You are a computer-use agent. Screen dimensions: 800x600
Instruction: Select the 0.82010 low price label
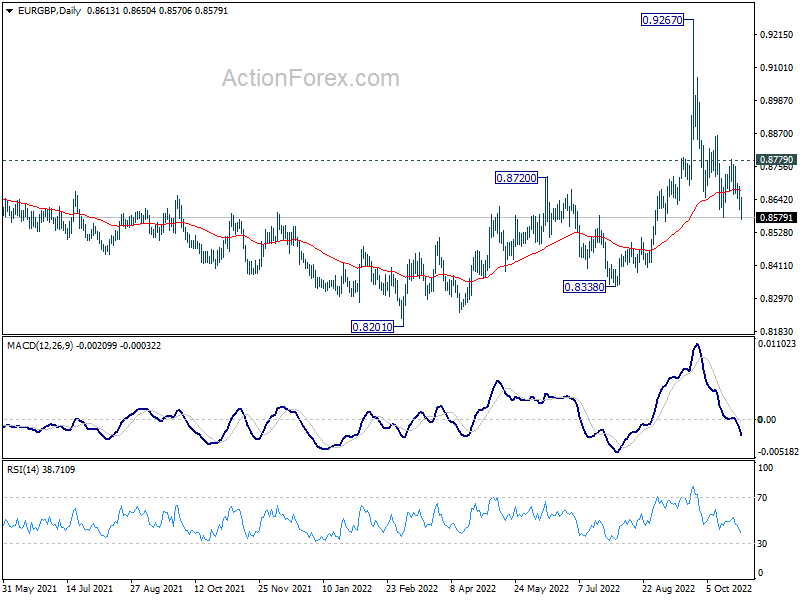tap(372, 327)
